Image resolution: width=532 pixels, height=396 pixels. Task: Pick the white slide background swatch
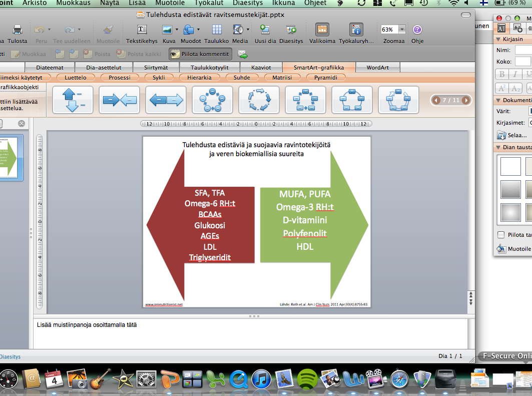tap(510, 166)
